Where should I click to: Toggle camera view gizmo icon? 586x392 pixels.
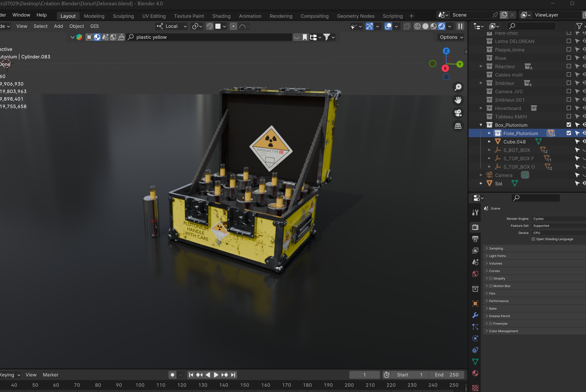[x=458, y=113]
